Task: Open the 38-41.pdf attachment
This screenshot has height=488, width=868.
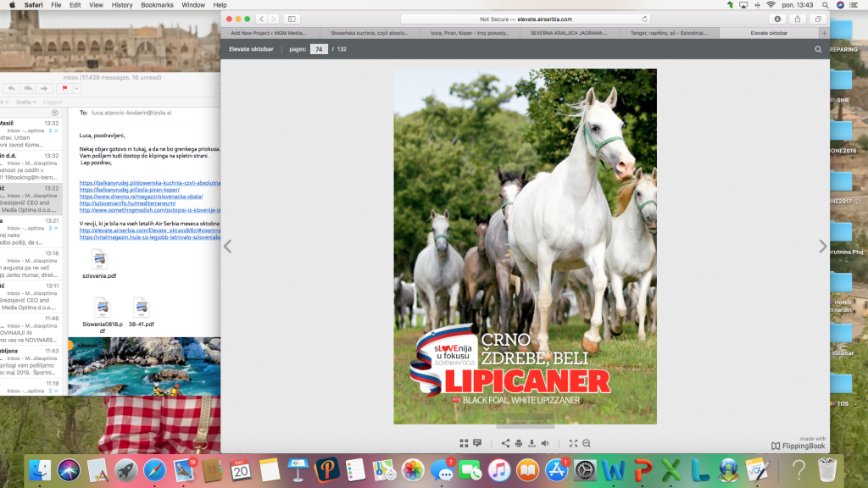Action: coord(142,313)
